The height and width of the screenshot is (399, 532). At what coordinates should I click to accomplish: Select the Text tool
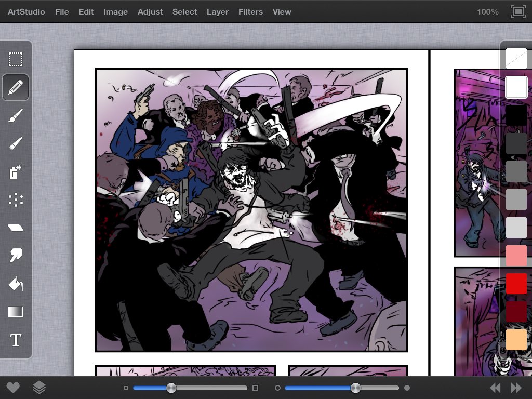pos(16,340)
